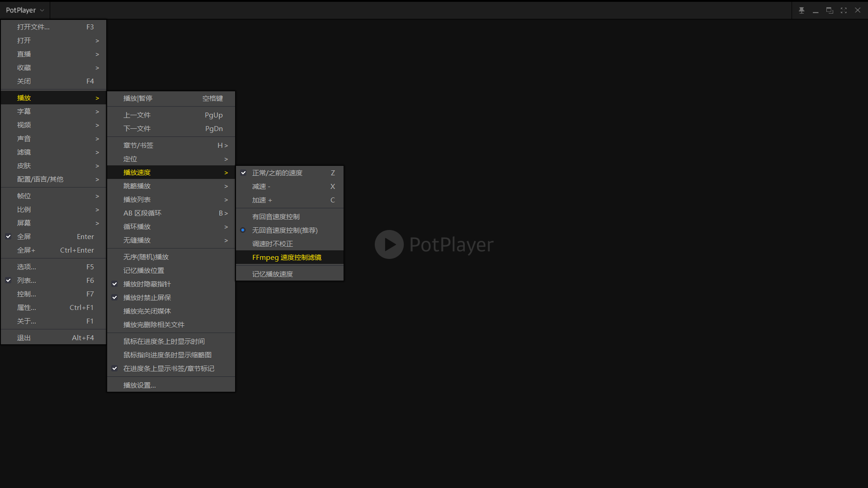Click 播放|暂停 menu item

tap(171, 98)
